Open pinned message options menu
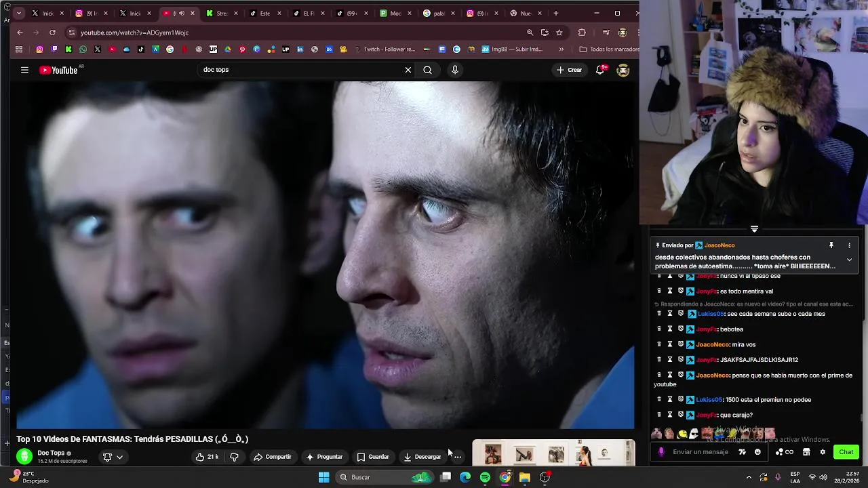Viewport: 868px width, 488px height. [x=849, y=245]
